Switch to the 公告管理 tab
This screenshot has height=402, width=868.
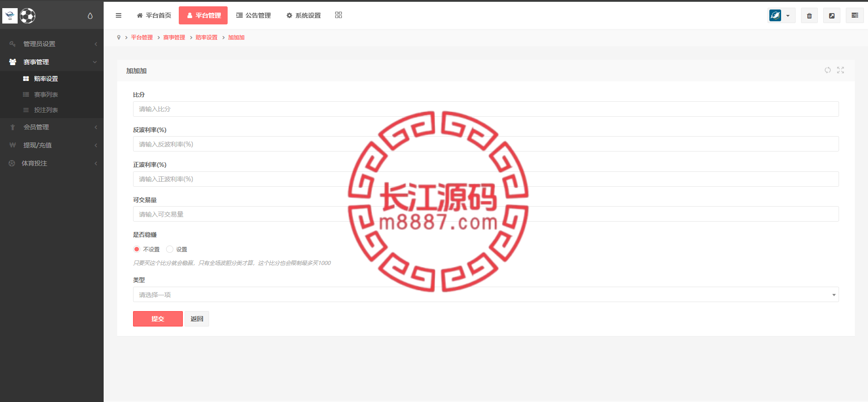tap(253, 15)
